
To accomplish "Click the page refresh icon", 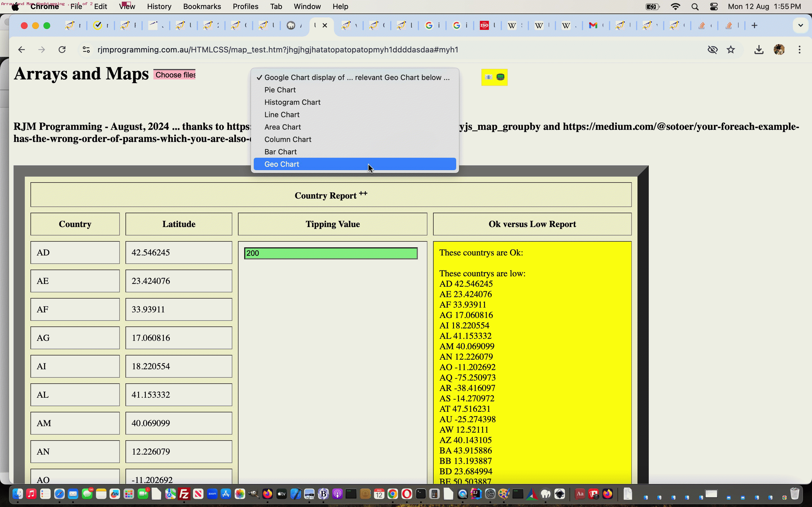I will pos(61,50).
